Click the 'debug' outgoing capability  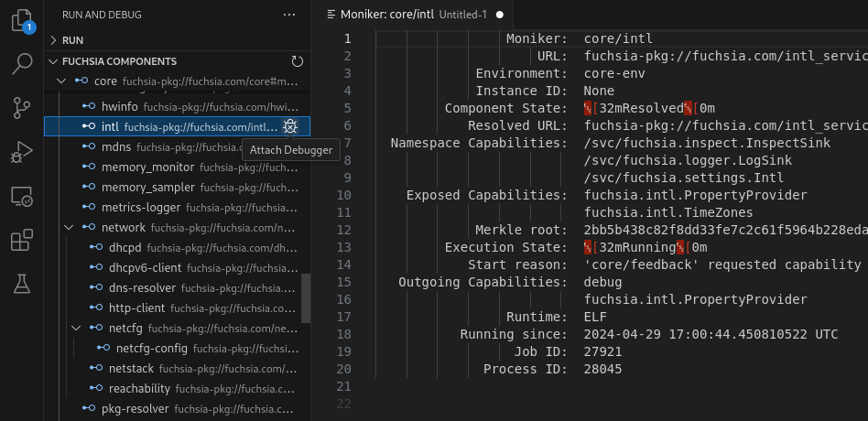click(x=602, y=282)
